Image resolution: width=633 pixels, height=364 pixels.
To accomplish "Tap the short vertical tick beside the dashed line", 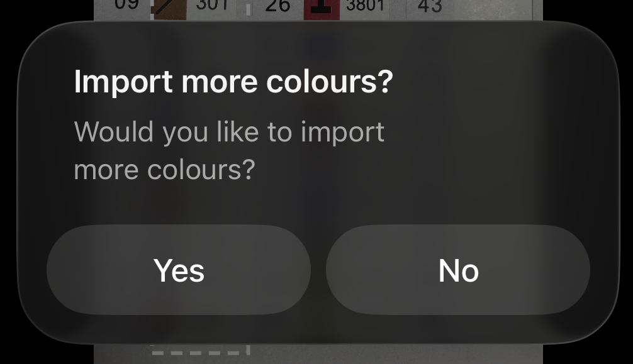I will tap(249, 348).
